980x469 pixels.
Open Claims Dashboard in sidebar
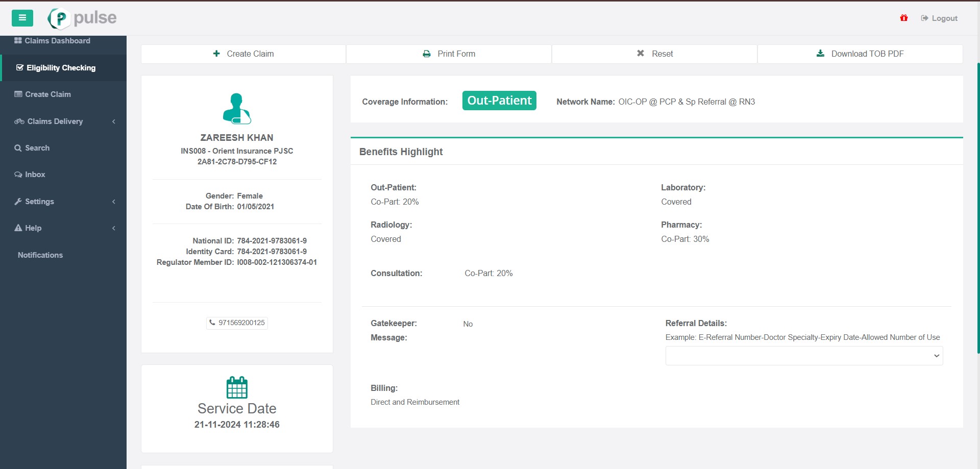(x=57, y=41)
